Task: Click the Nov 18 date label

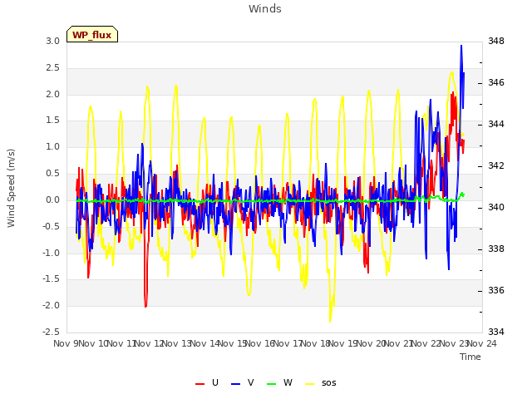Action: [316, 343]
